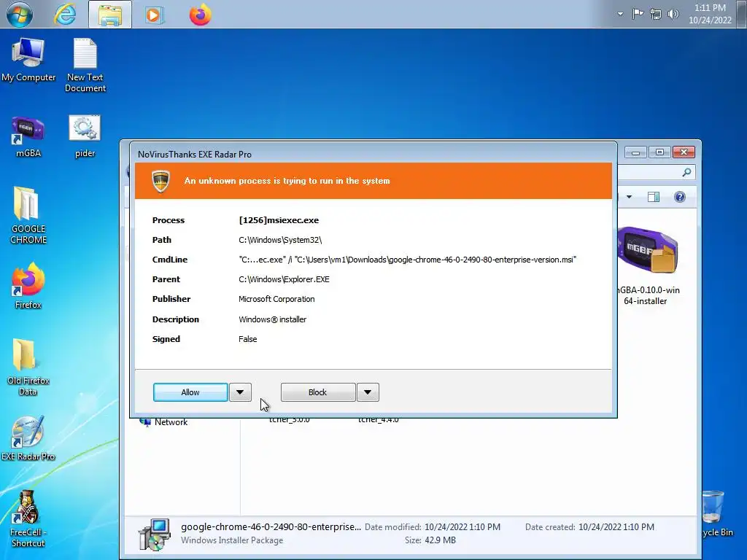Minimize the Explorer window

pyautogui.click(x=635, y=152)
